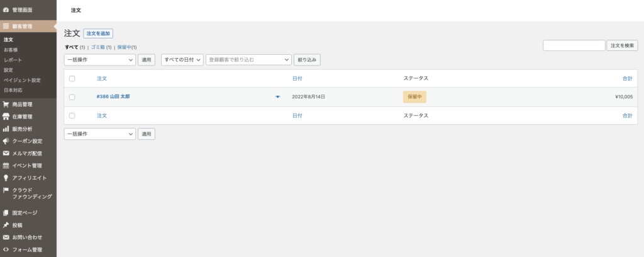The height and width of the screenshot is (257, 644).
Task: Open レポート in the sidebar submenu
Action: pos(13,60)
